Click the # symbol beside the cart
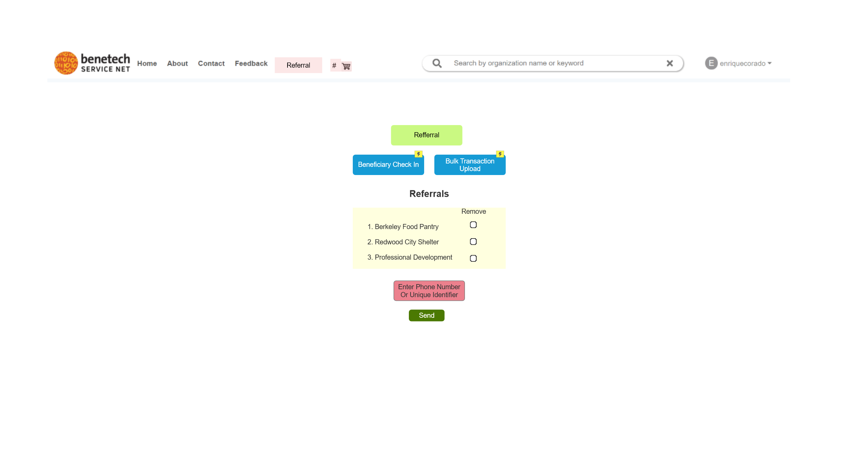Image resolution: width=868 pixels, height=452 pixels. coord(334,65)
